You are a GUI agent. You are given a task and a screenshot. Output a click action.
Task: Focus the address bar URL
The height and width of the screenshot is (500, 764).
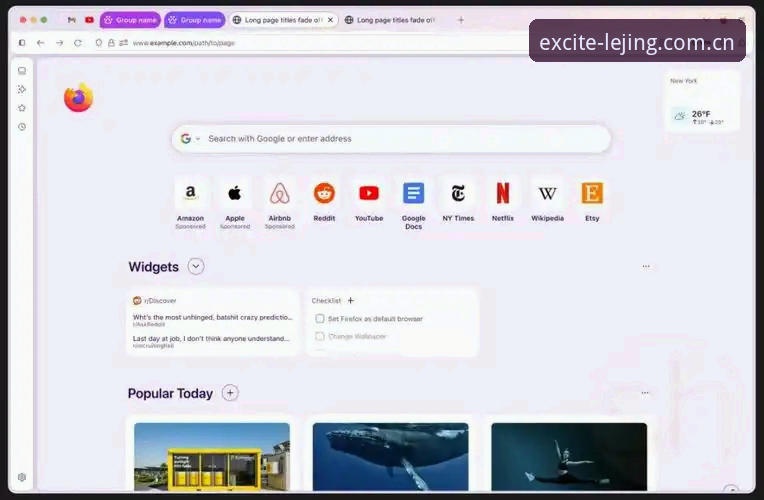[x=184, y=43]
